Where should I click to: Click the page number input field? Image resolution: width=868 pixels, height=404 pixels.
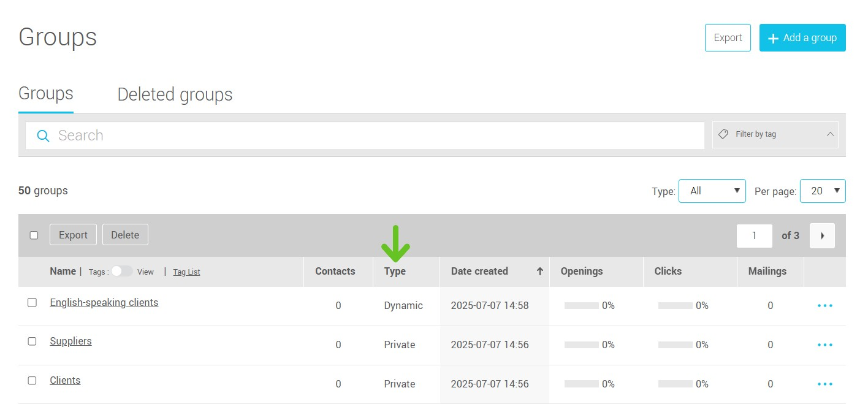pyautogui.click(x=754, y=235)
